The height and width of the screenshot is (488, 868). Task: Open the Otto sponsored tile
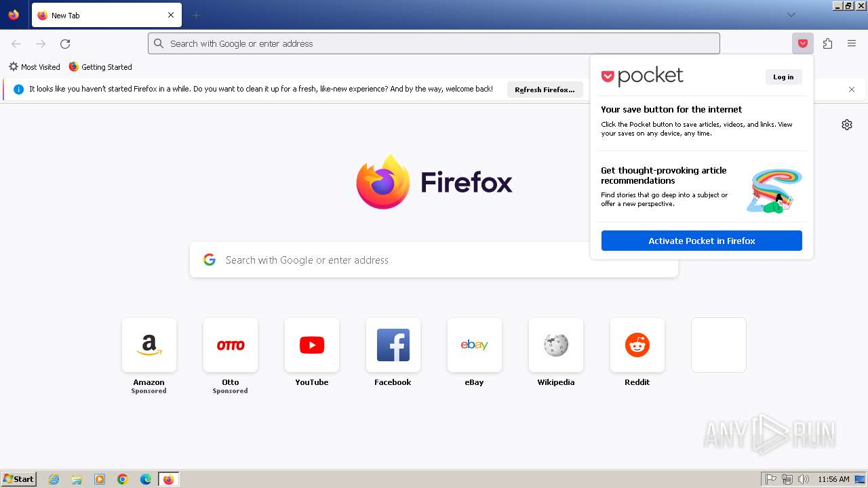(231, 345)
